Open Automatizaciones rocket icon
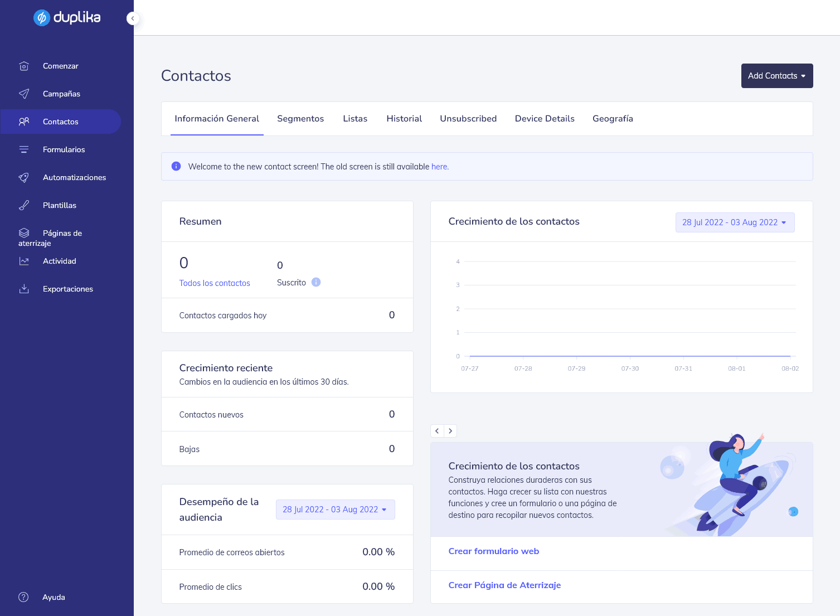 coord(24,177)
